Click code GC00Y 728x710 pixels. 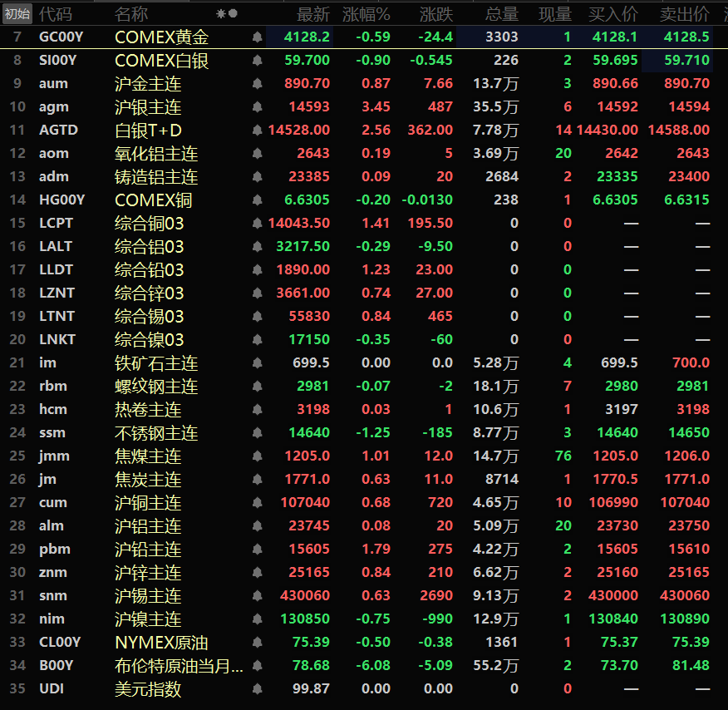(61, 37)
